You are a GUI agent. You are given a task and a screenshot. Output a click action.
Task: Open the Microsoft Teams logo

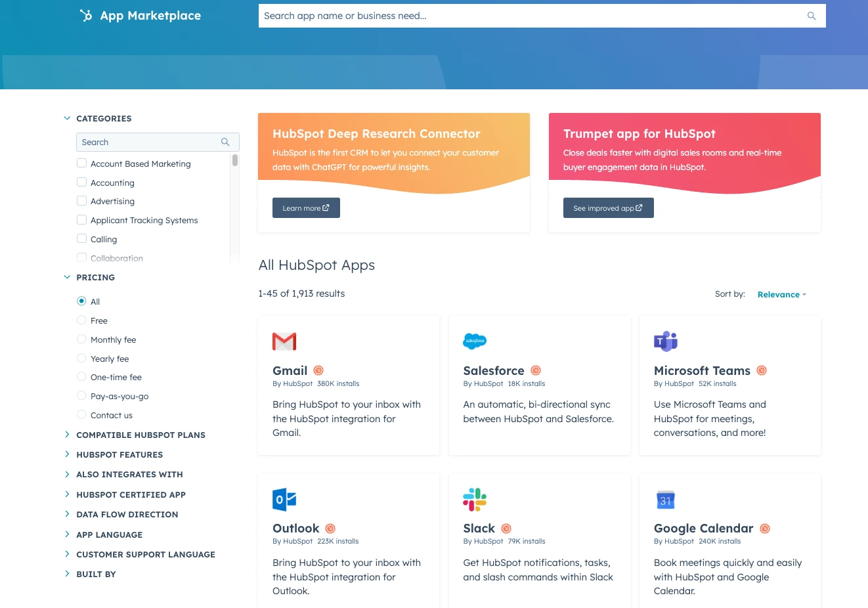666,341
